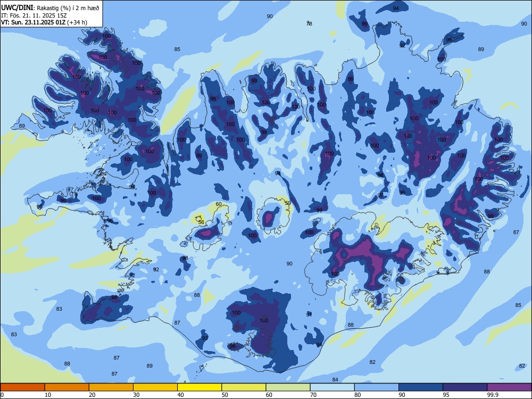Click the '93' humidity value on the map

pos(205,338)
